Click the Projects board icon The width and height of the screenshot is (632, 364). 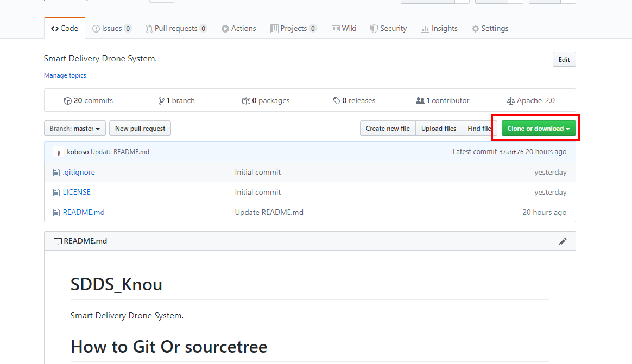[x=274, y=29]
